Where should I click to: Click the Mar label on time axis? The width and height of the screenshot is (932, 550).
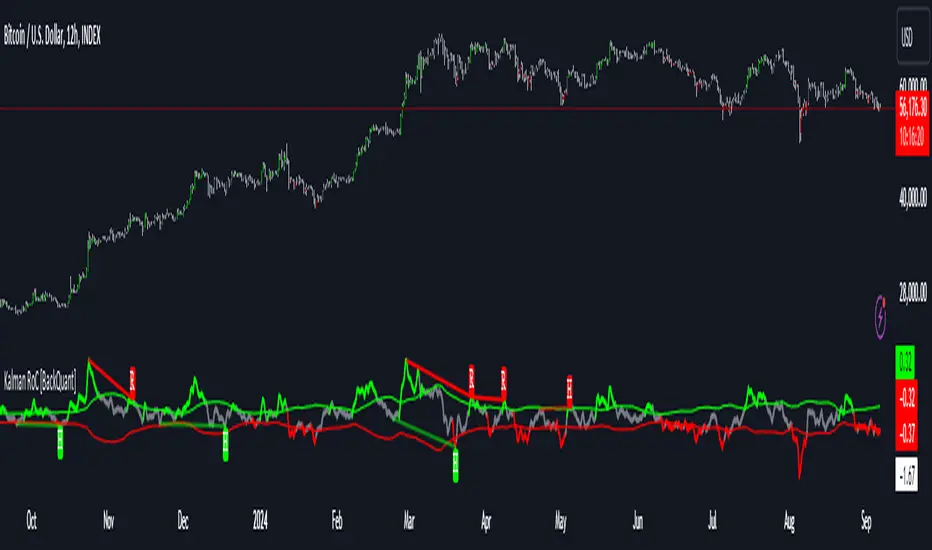tap(409, 521)
